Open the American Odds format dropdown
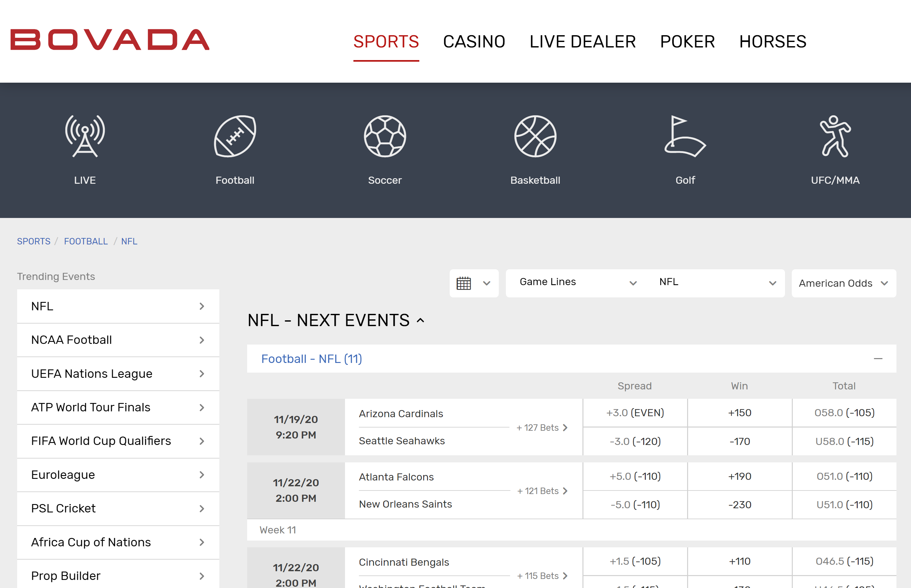Viewport: 911px width, 588px height. click(843, 283)
